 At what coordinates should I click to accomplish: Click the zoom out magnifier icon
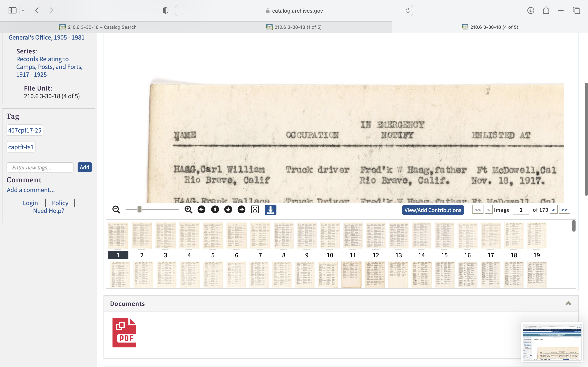(x=116, y=209)
